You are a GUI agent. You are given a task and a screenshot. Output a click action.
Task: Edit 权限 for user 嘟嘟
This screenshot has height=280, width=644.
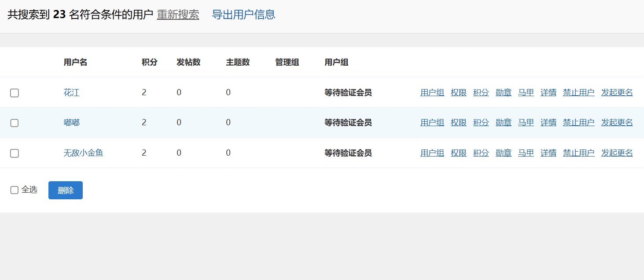coord(458,123)
